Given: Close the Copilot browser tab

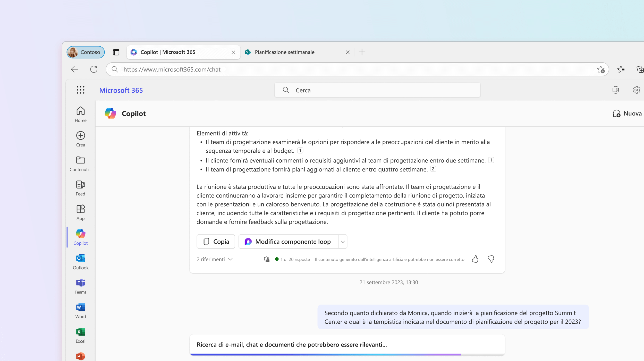Looking at the screenshot, I should (x=233, y=52).
